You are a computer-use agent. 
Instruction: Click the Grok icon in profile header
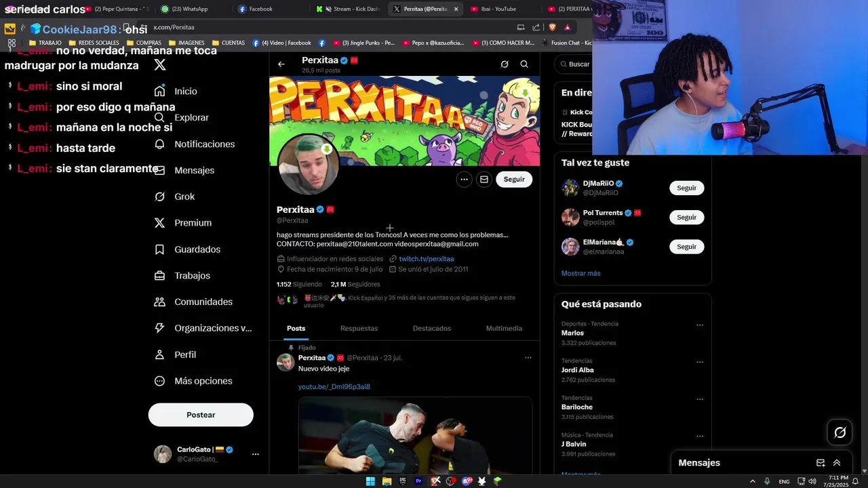[505, 64]
